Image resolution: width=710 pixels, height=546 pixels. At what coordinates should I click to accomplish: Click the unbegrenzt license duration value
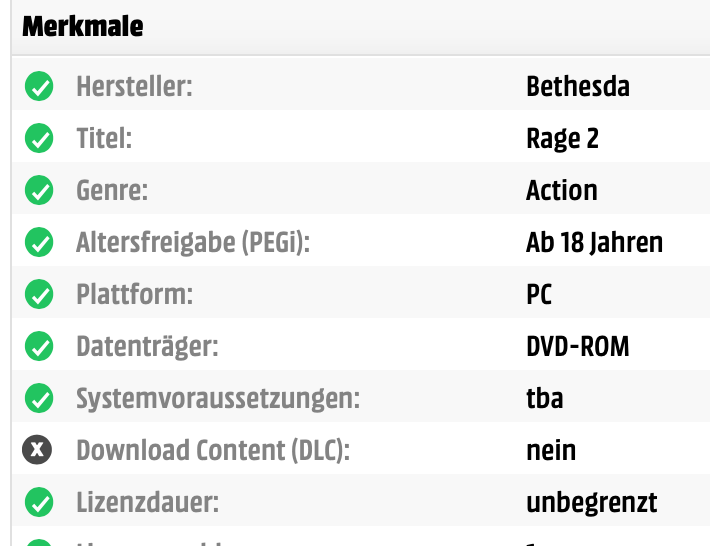[x=591, y=503]
